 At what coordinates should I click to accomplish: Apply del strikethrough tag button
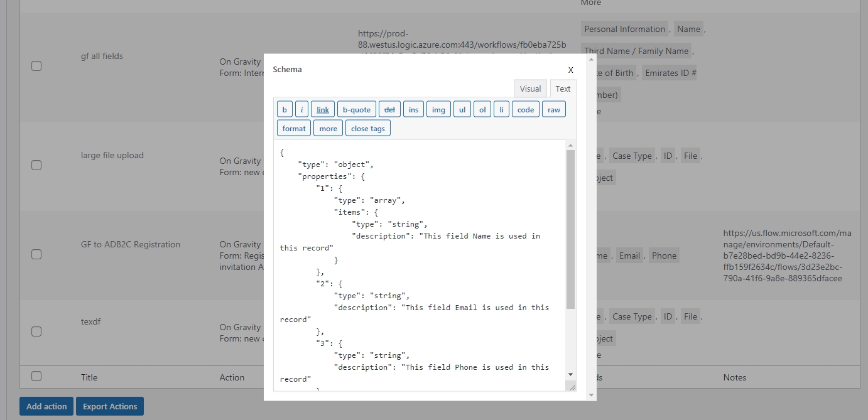[389, 109]
